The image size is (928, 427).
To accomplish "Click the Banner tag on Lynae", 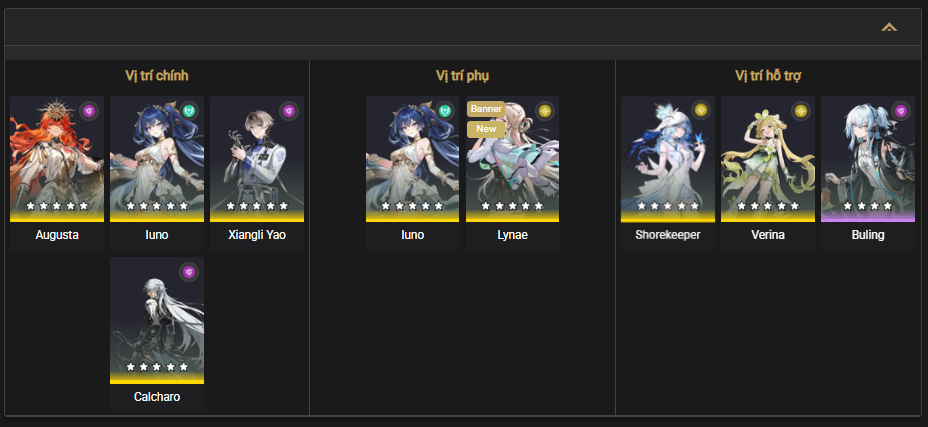I will (486, 109).
